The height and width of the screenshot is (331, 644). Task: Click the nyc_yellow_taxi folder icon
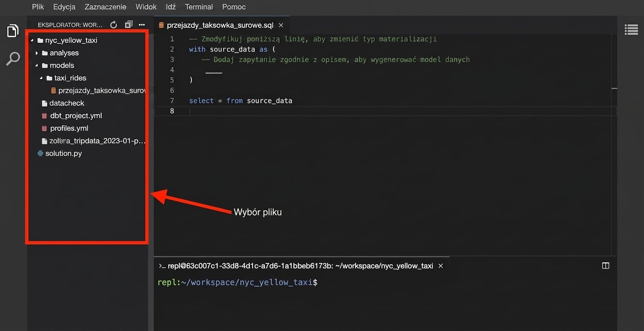pyautogui.click(x=41, y=40)
